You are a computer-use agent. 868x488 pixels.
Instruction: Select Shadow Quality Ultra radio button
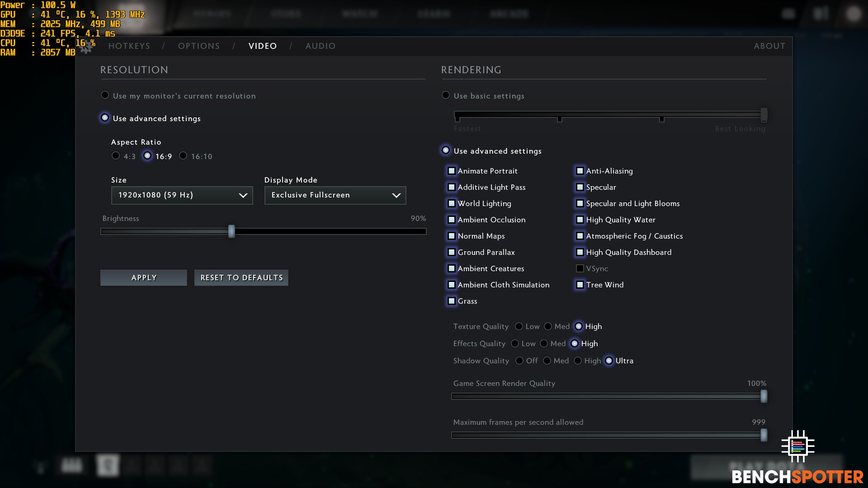(x=608, y=361)
